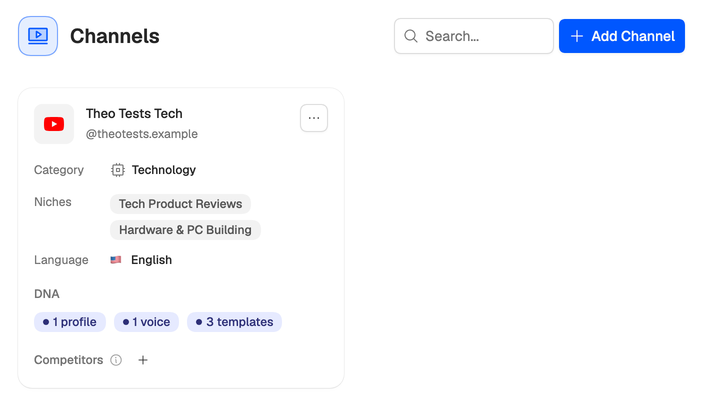
Task: Focus the Search input field
Action: (474, 36)
